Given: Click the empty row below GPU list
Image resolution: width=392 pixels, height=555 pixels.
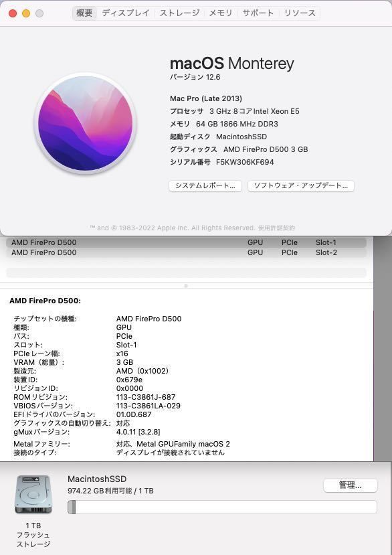Looking at the screenshot, I should (x=186, y=272).
